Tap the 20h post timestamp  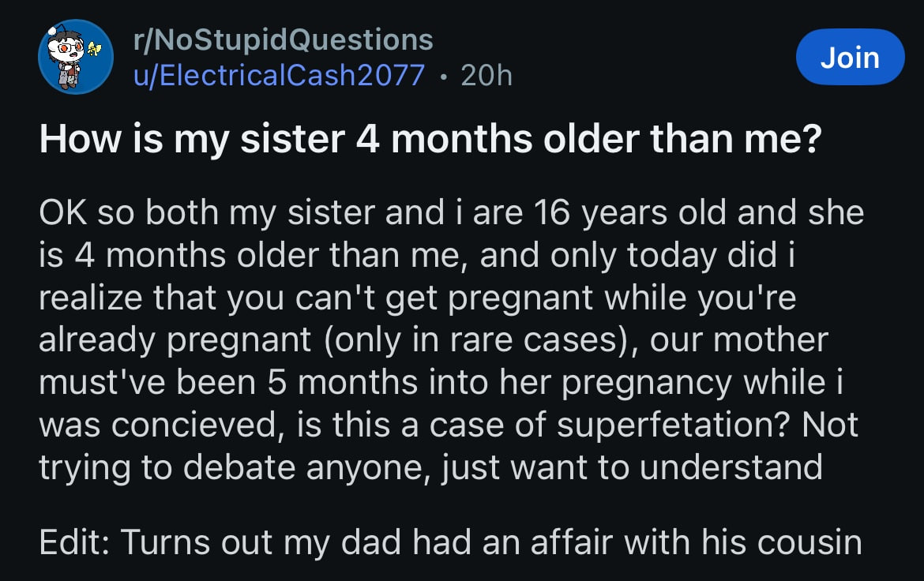[x=486, y=76]
